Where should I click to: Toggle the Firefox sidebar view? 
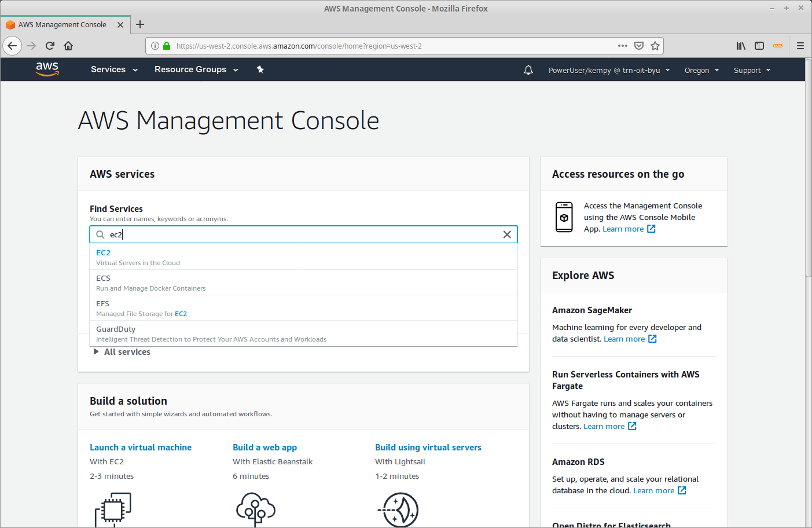tap(759, 46)
